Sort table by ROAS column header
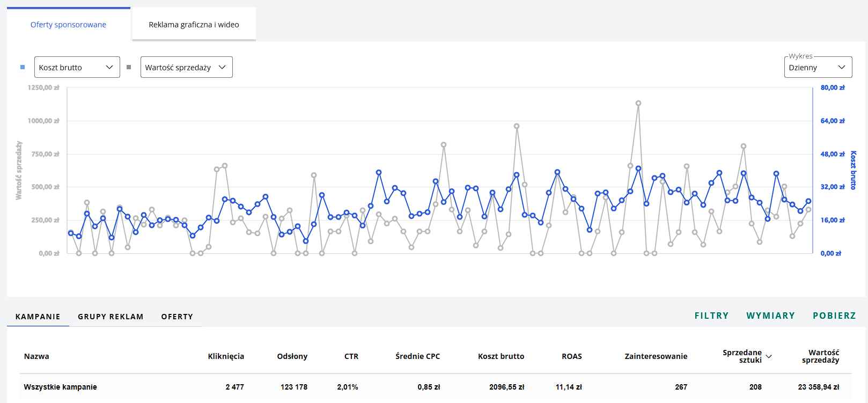This screenshot has width=868, height=403. 572,356
